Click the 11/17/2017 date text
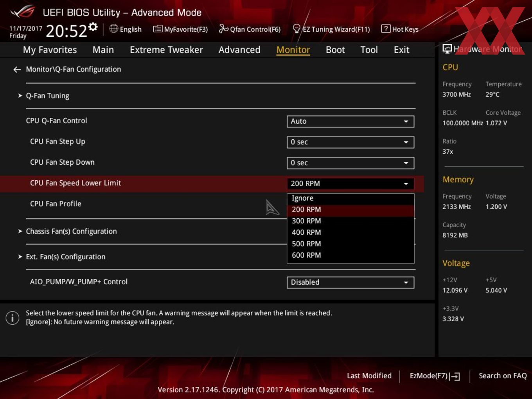Image resolution: width=532 pixels, height=399 pixels. pyautogui.click(x=26, y=29)
